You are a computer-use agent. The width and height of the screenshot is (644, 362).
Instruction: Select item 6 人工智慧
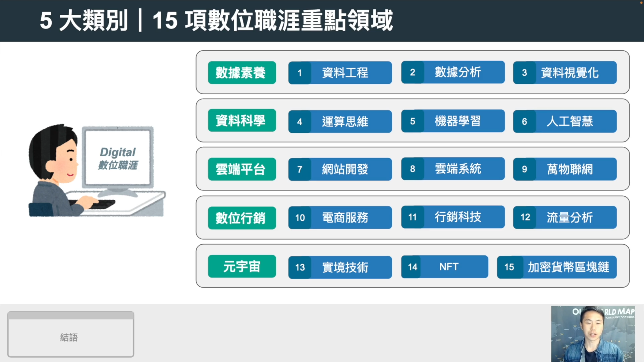(x=565, y=121)
